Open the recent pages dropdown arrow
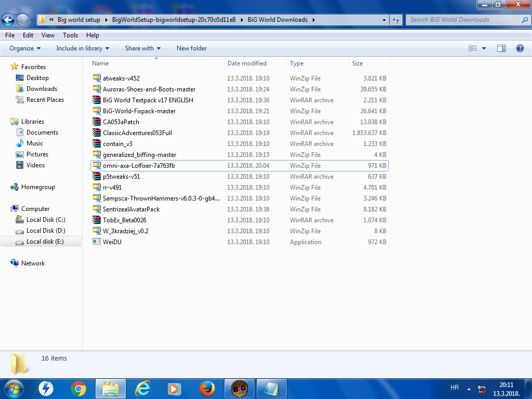The width and height of the screenshot is (532, 399). pyautogui.click(x=33, y=20)
